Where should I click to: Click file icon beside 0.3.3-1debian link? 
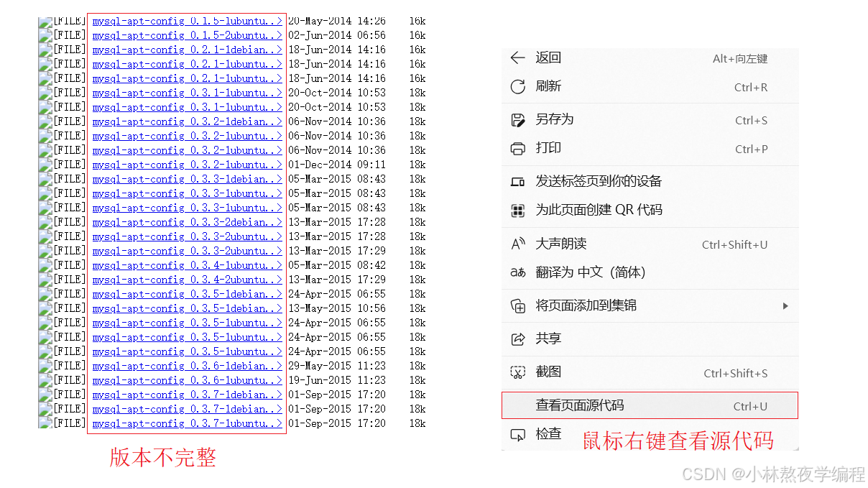click(45, 179)
